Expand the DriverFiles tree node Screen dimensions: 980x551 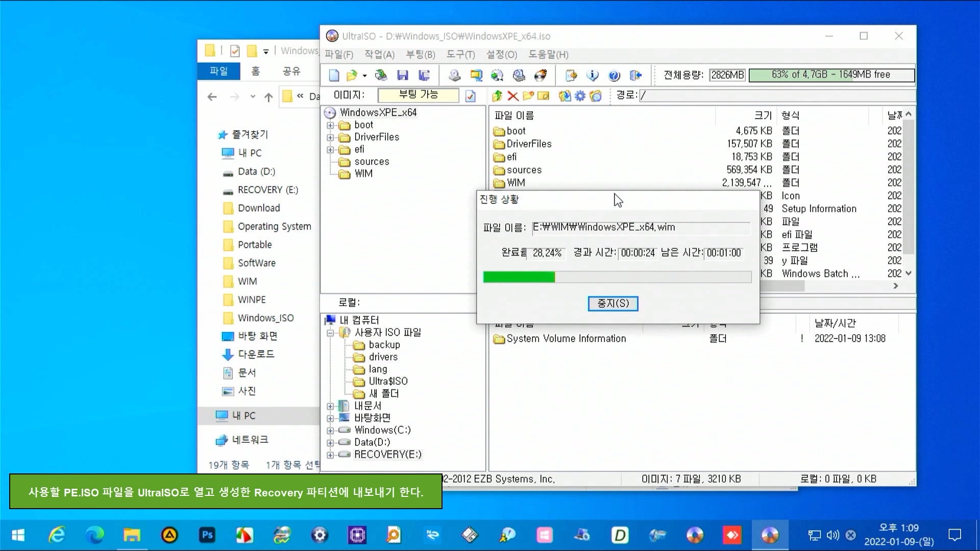[330, 137]
